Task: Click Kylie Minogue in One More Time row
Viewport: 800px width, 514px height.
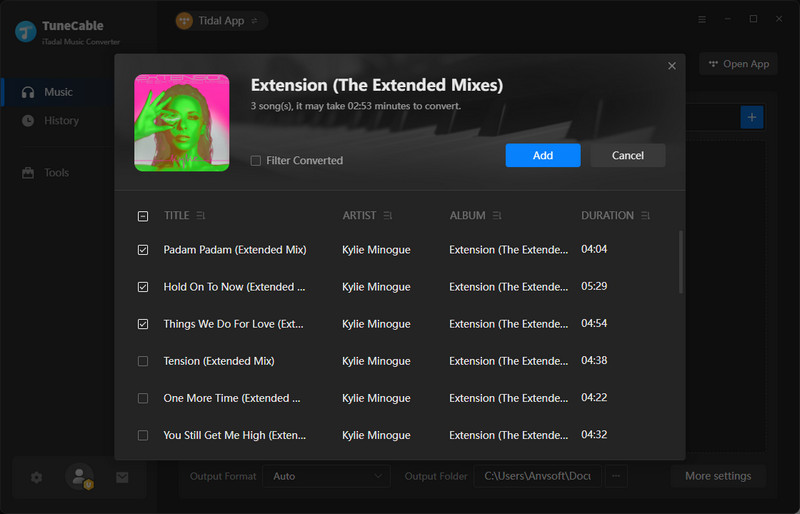Action: tap(376, 398)
